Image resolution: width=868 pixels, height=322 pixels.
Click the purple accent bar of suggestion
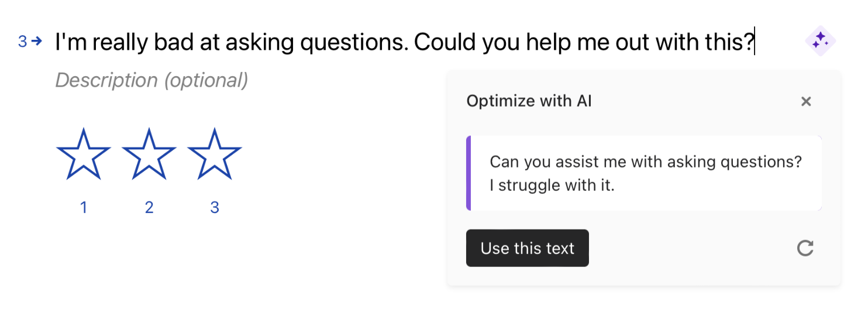point(469,173)
